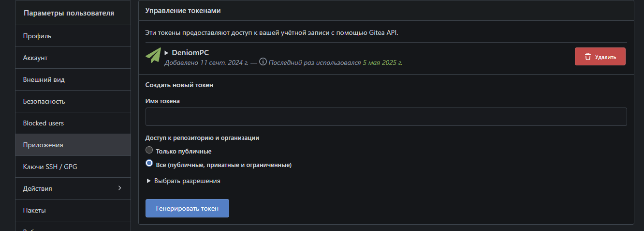
Task: Click the green paper plane token icon
Action: tap(153, 56)
